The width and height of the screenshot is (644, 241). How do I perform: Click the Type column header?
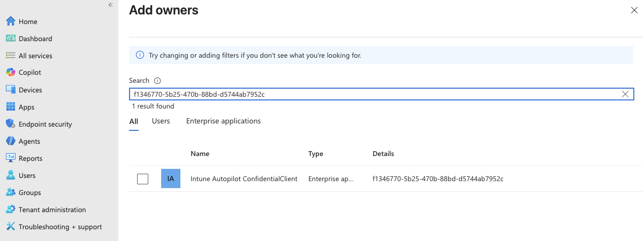pyautogui.click(x=316, y=154)
